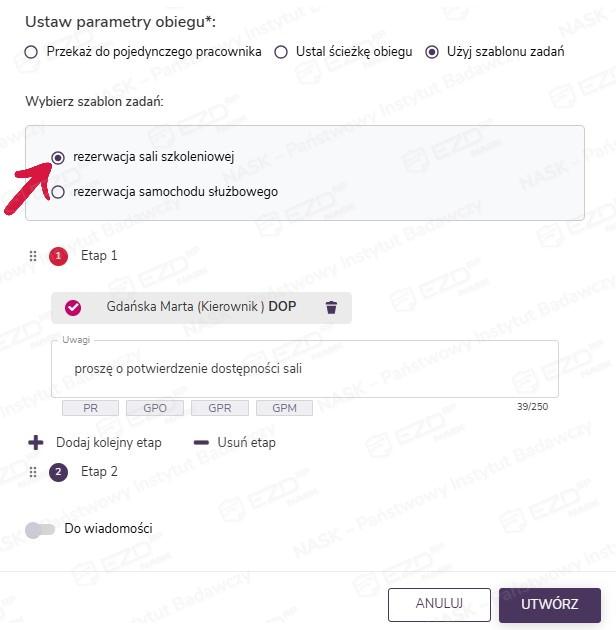
Task: Choose 'Ustal ścieżkę obiegu' radio button
Action: [281, 52]
